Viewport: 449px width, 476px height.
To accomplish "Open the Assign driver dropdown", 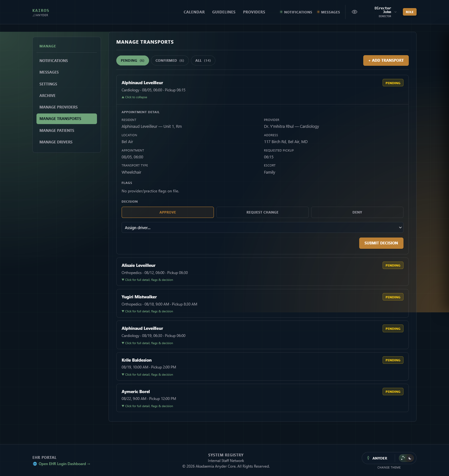I will [262, 228].
